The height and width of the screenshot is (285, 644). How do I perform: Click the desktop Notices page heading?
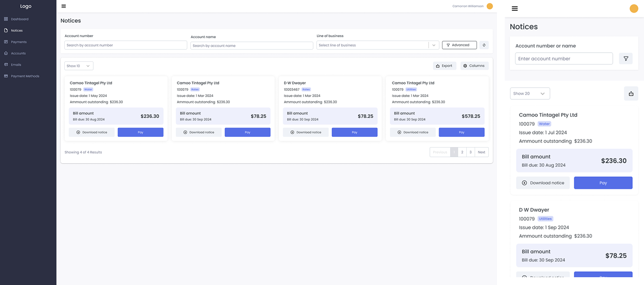coord(71,21)
